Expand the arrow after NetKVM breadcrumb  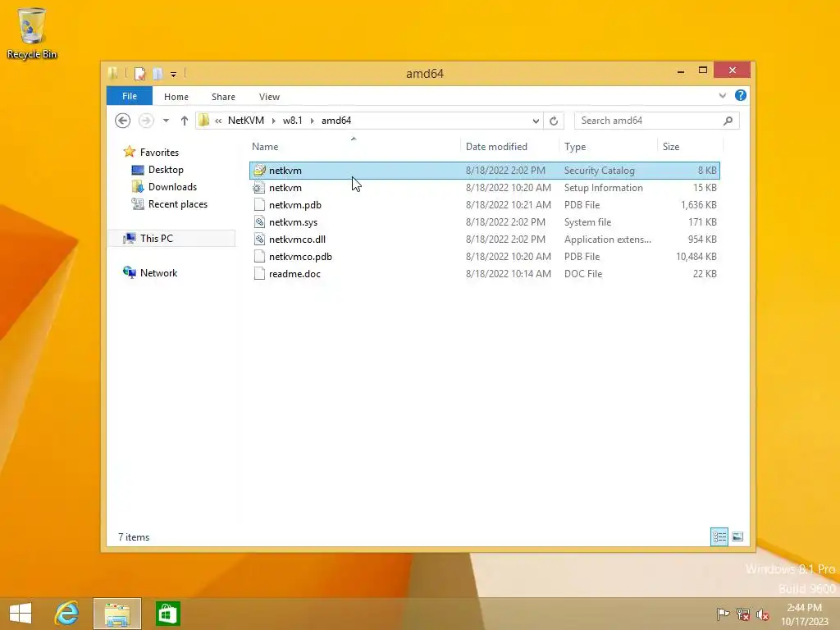click(x=273, y=121)
